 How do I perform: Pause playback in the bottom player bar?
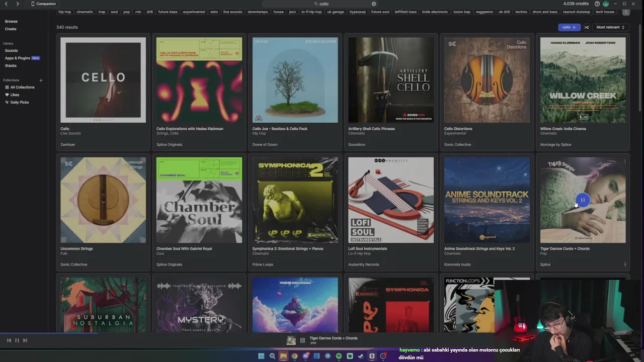17,340
